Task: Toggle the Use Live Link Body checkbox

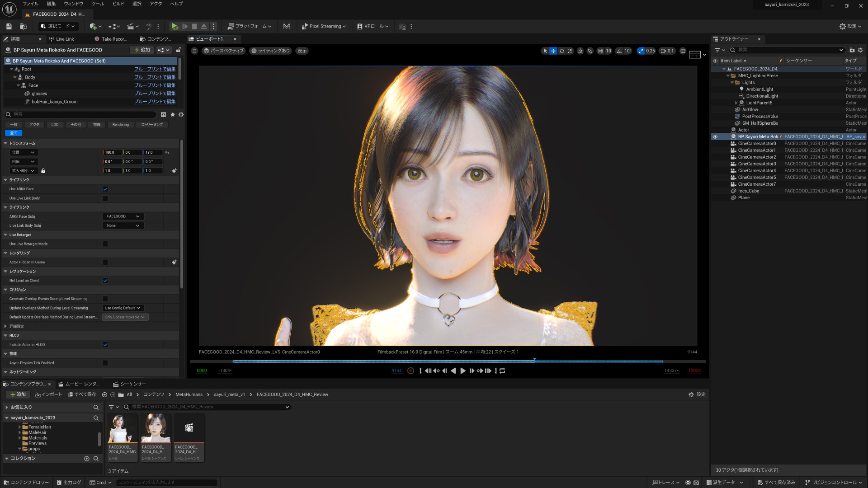Action: tap(105, 198)
